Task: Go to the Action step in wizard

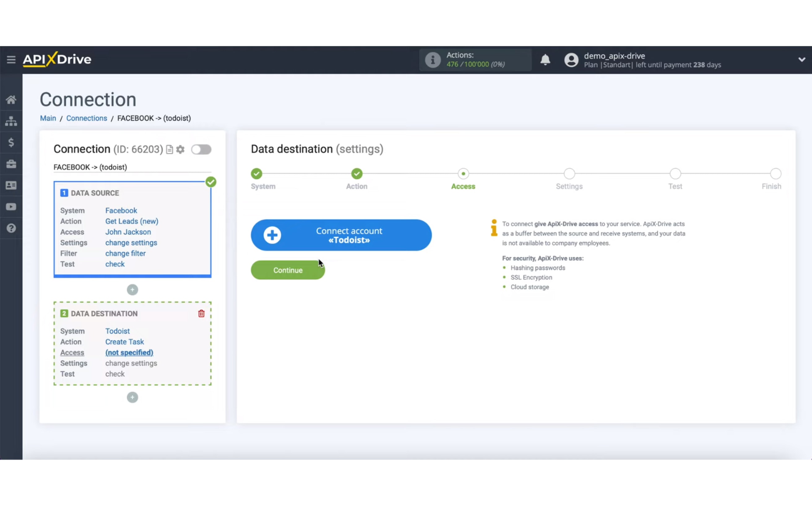Action: [x=357, y=174]
